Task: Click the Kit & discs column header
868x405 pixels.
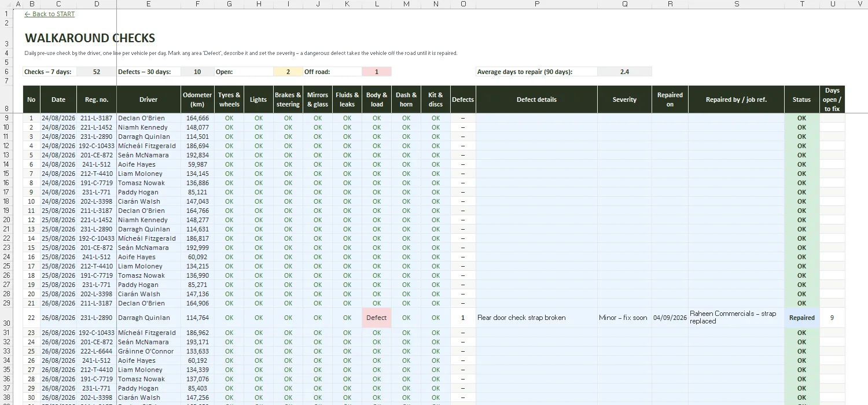Action: 436,100
